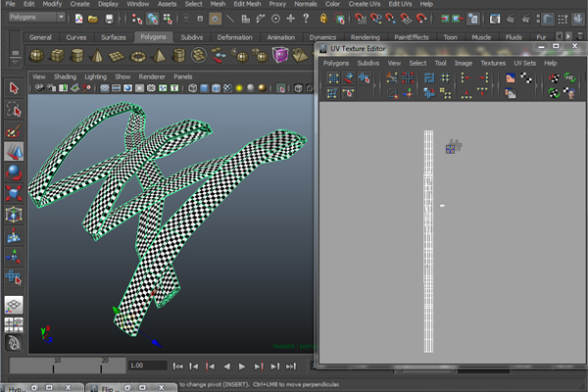Open UV Sets menu in UV editor
Viewport: 588px width, 392px height.
[524, 63]
